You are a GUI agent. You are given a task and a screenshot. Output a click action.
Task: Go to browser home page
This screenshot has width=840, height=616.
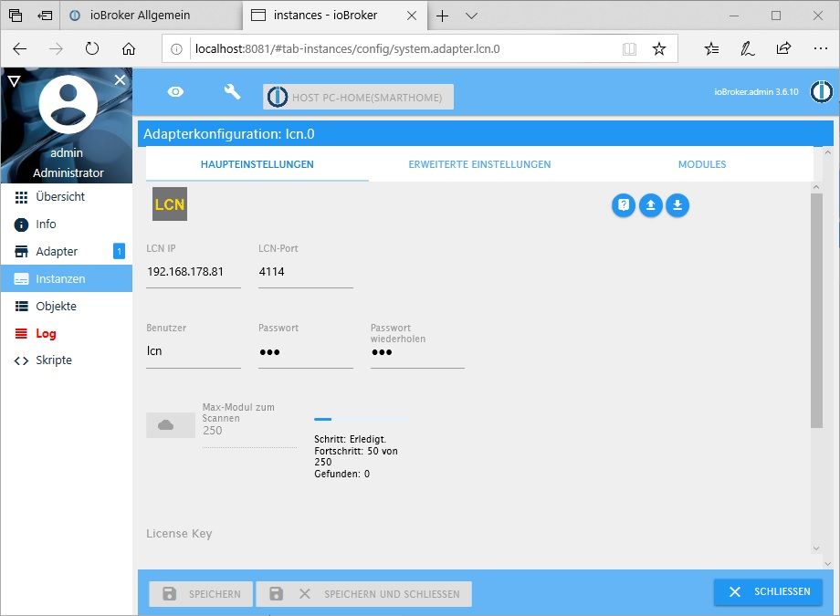pyautogui.click(x=129, y=49)
